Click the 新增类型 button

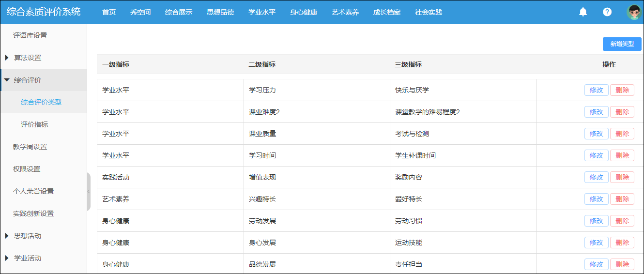coord(622,44)
